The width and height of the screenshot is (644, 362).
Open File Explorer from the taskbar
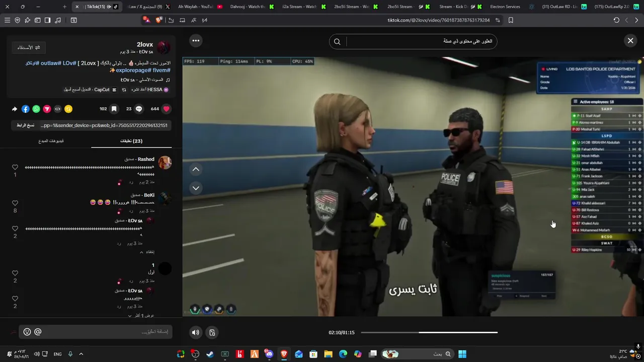328,354
